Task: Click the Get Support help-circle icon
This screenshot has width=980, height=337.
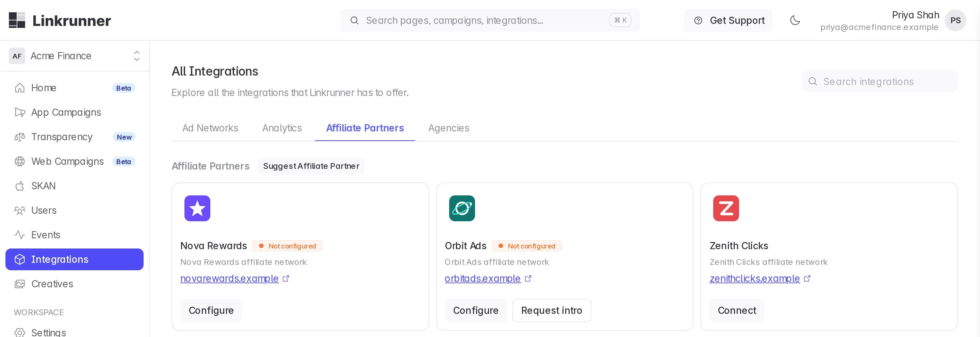Action: pos(698,20)
